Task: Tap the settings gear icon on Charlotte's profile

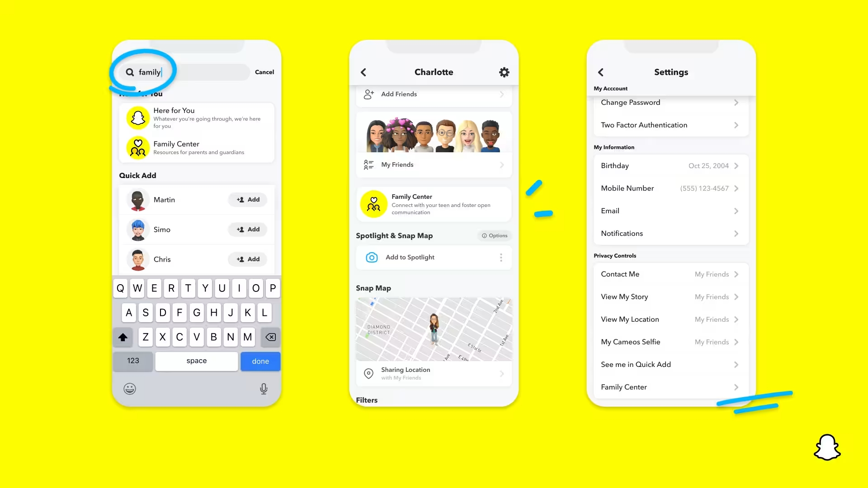Action: tap(503, 72)
